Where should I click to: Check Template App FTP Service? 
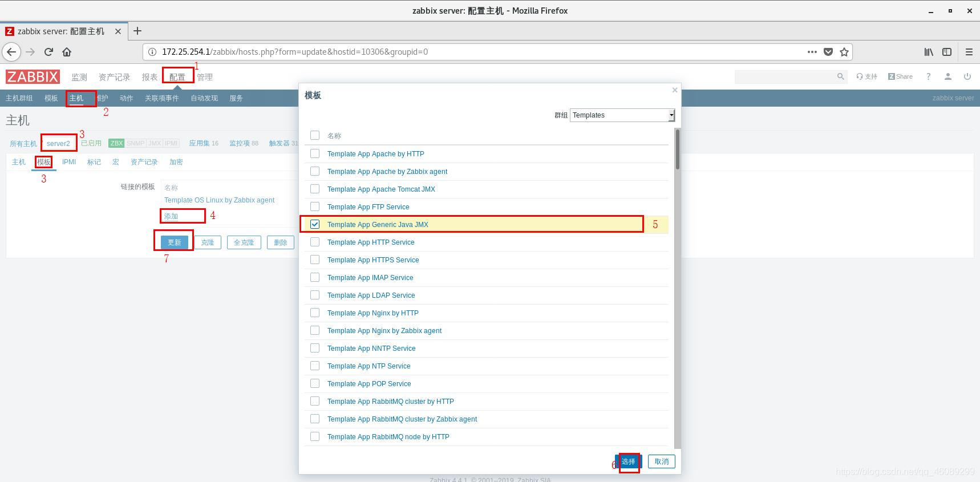(315, 206)
